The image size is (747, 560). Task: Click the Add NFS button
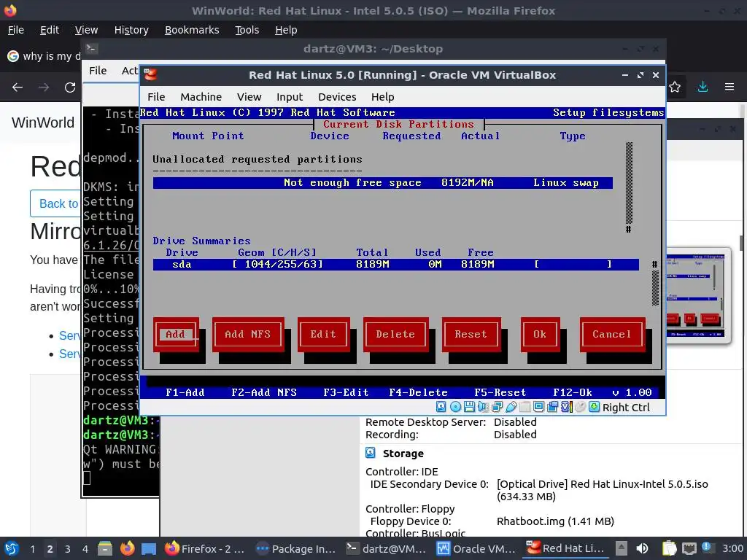[248, 334]
